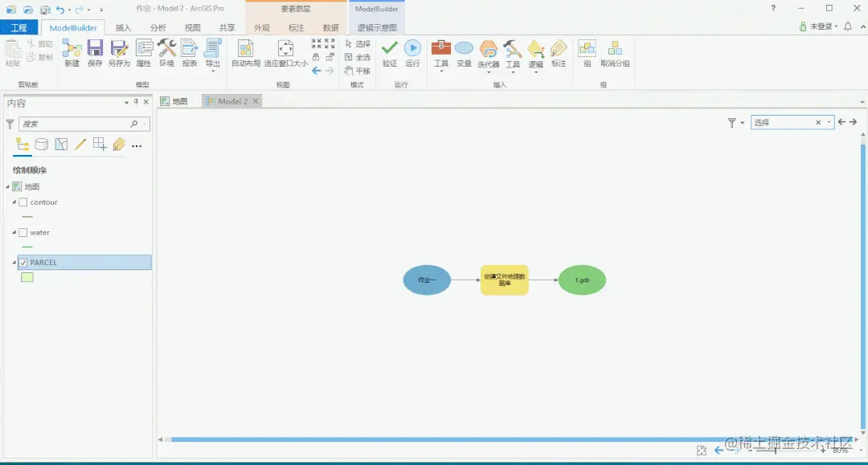868x465 pixels.
Task: Click the contour line symbol
Action: click(x=27, y=217)
